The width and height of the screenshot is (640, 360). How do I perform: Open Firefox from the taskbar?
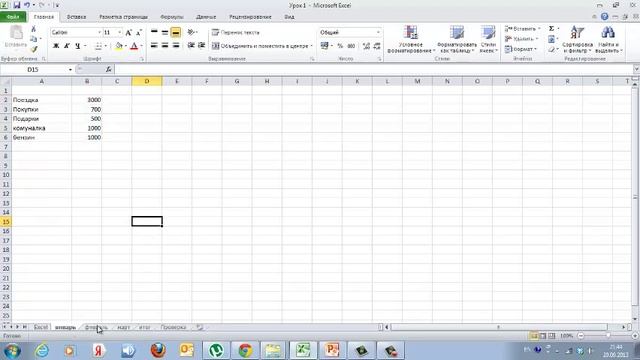158,350
